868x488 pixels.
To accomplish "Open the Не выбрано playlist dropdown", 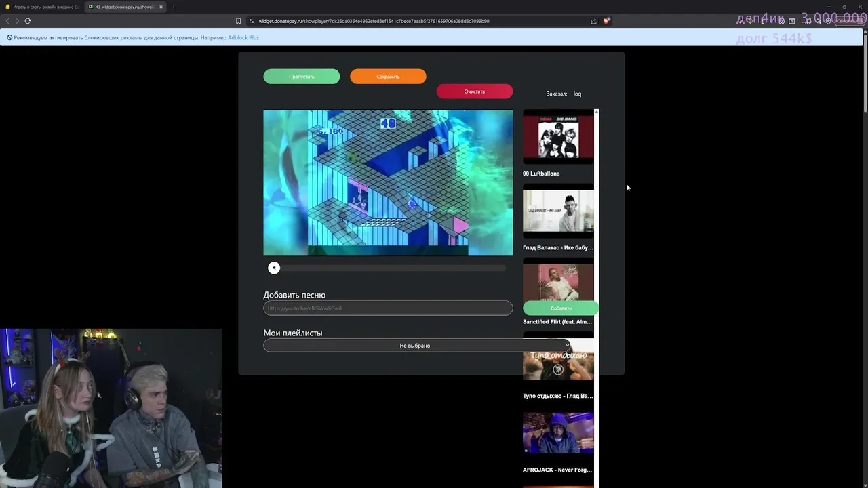I will tap(417, 346).
